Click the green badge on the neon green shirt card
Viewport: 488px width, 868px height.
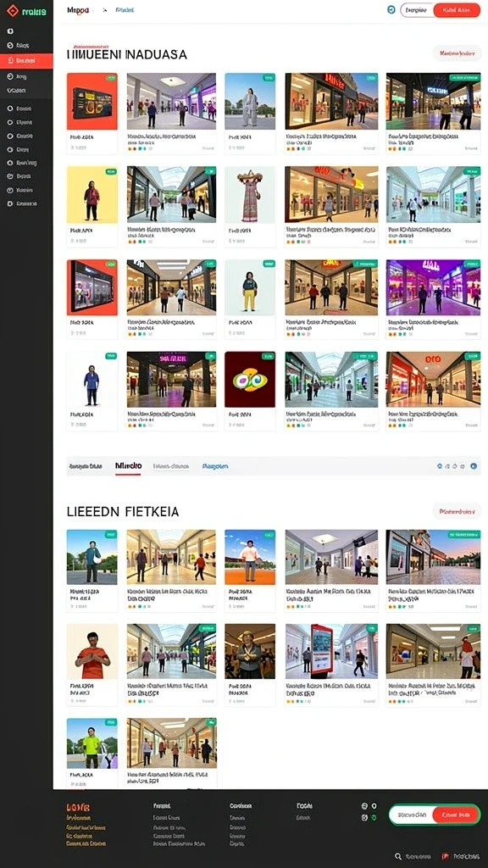(111, 723)
